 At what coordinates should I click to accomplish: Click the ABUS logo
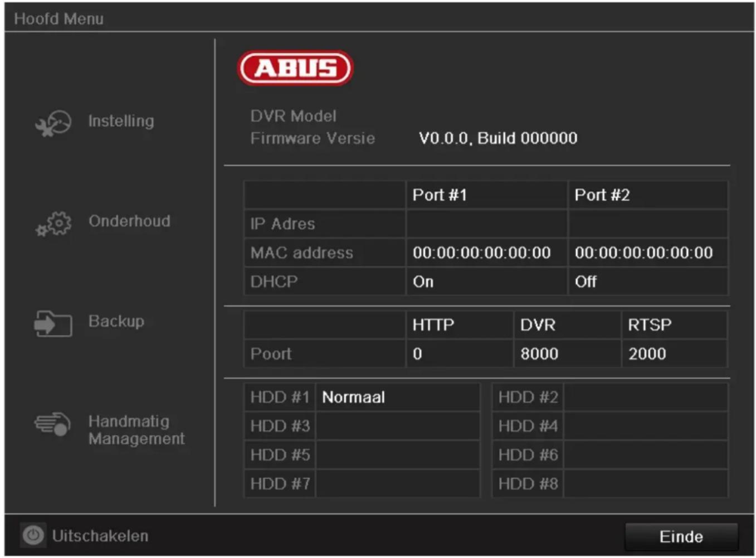295,67
